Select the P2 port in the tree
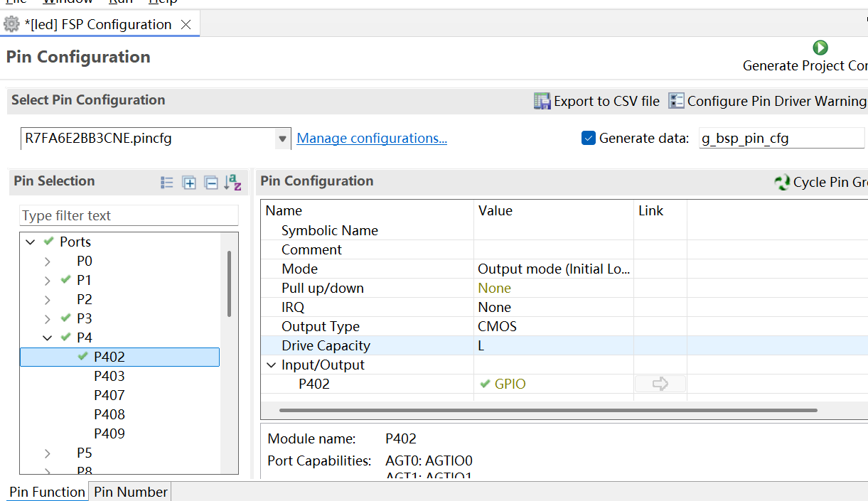The image size is (868, 501). click(85, 299)
